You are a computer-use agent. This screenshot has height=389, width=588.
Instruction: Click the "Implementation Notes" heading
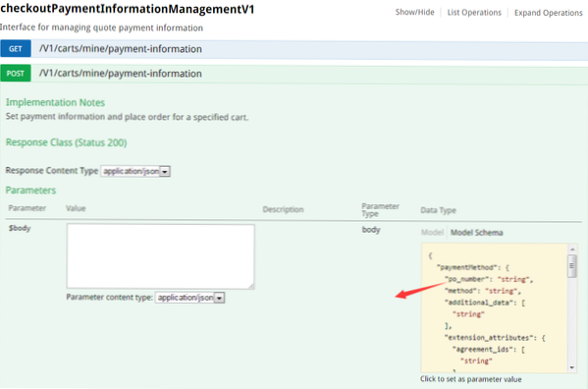[x=55, y=102]
